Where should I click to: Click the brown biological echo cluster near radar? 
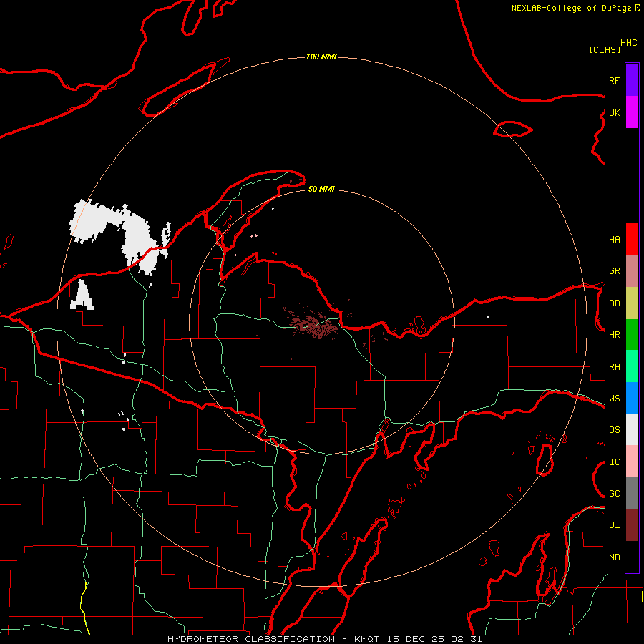pos(314,323)
